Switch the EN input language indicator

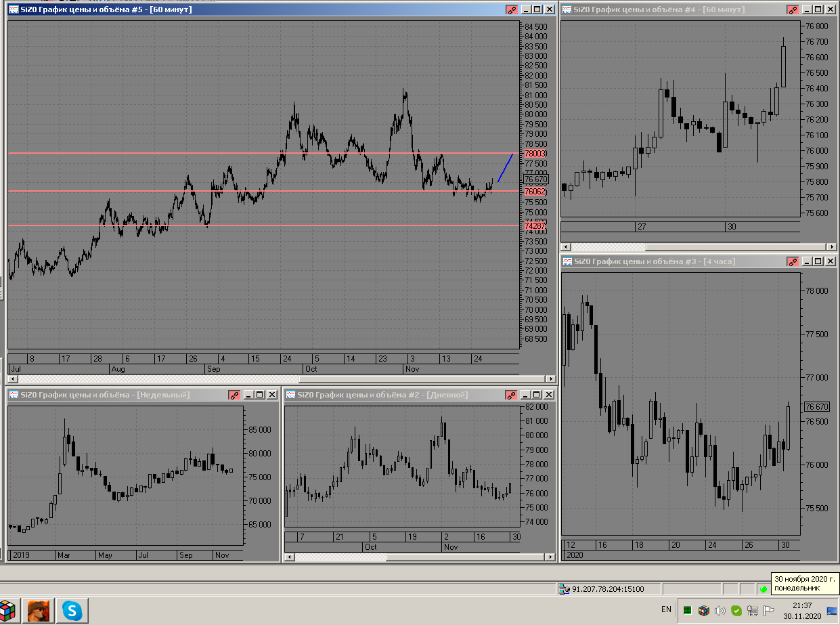[666, 609]
